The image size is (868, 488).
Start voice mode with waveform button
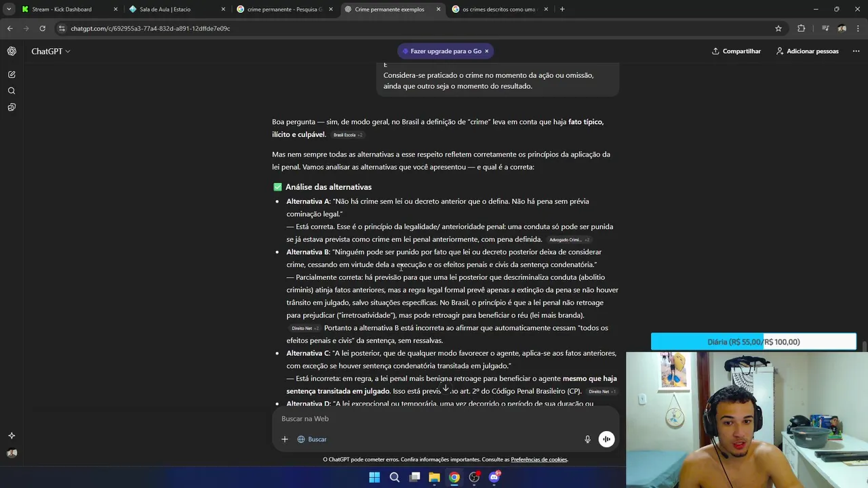click(606, 439)
